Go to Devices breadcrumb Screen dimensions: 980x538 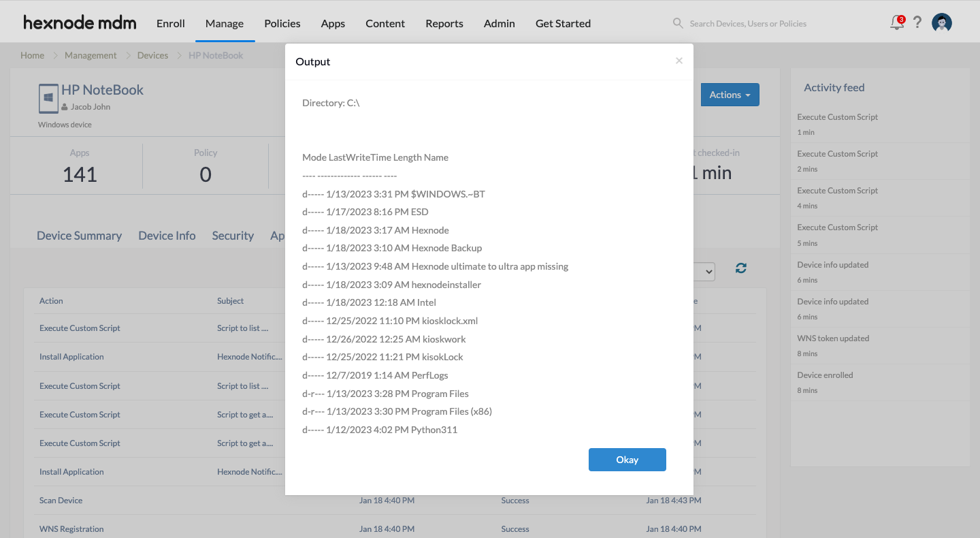pyautogui.click(x=152, y=55)
